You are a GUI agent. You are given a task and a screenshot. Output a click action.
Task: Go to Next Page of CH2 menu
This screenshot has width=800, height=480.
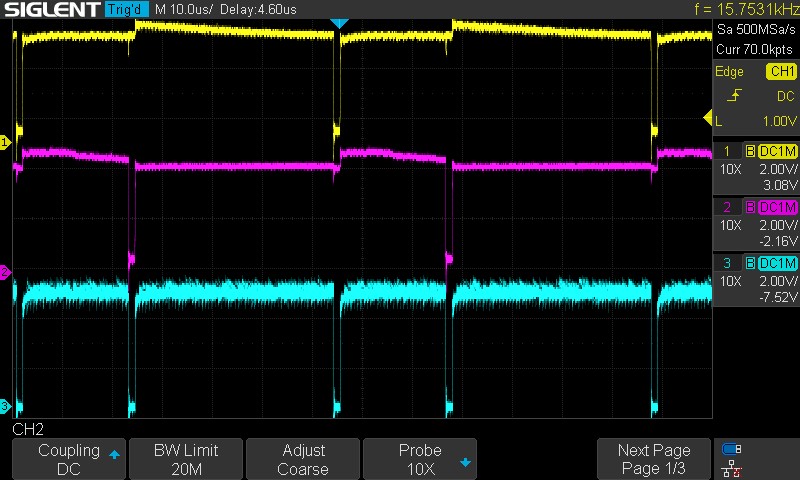tap(653, 459)
